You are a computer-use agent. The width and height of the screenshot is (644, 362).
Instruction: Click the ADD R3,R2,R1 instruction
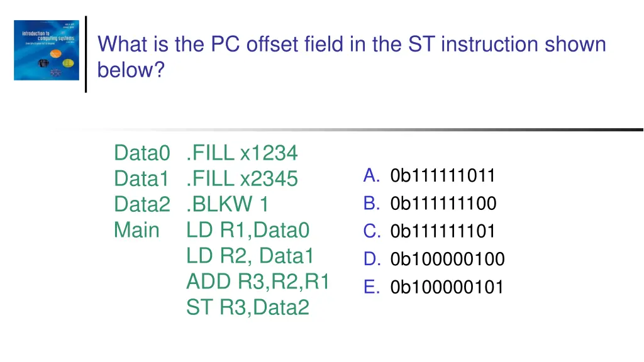click(x=258, y=282)
